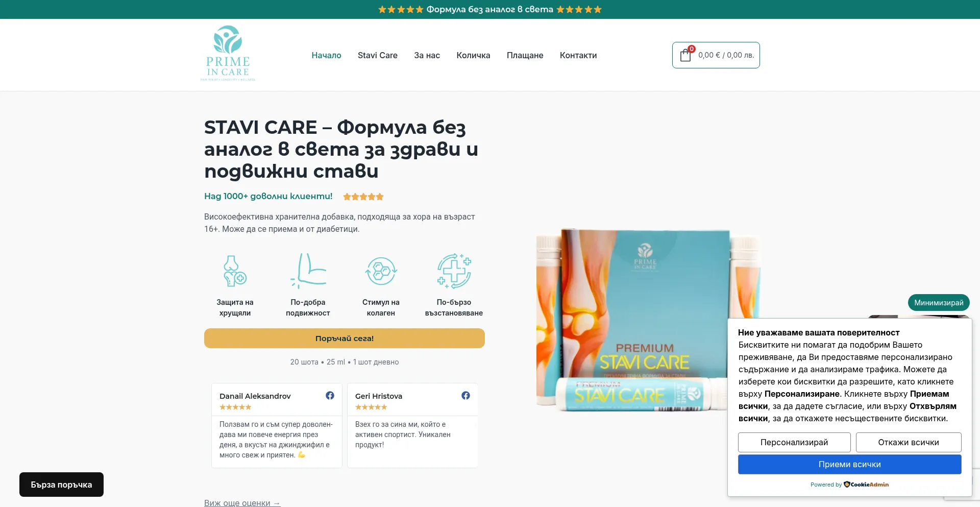
Task: Click star rating under Danail Aleksandrov
Action: pos(235,407)
